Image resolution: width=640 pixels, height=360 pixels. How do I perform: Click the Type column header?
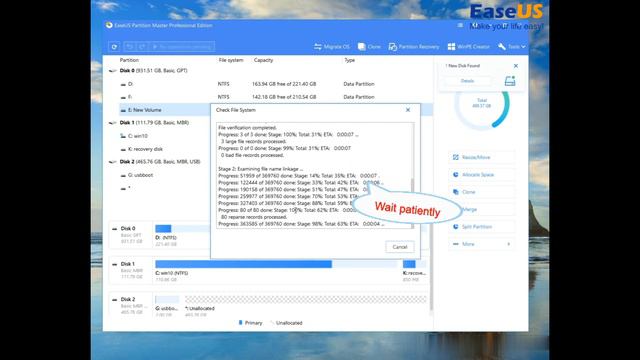(349, 60)
